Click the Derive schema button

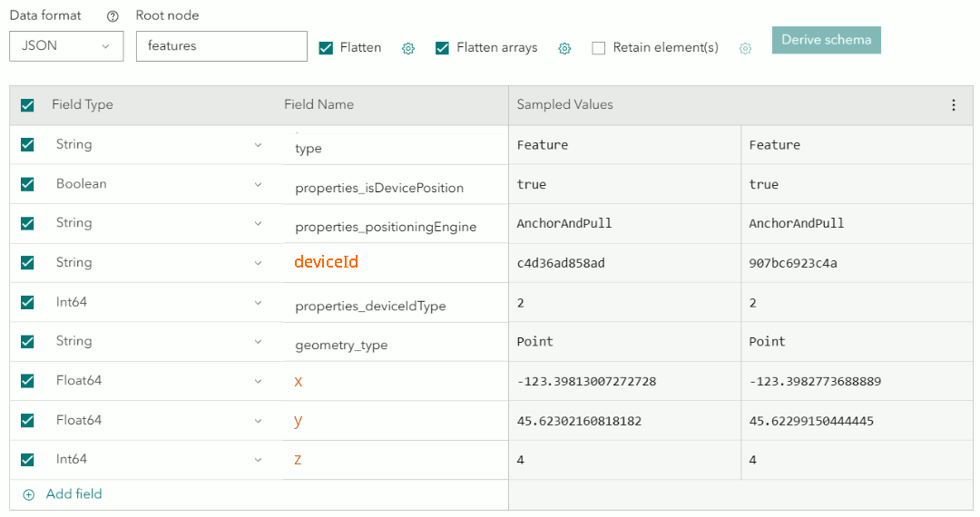827,40
